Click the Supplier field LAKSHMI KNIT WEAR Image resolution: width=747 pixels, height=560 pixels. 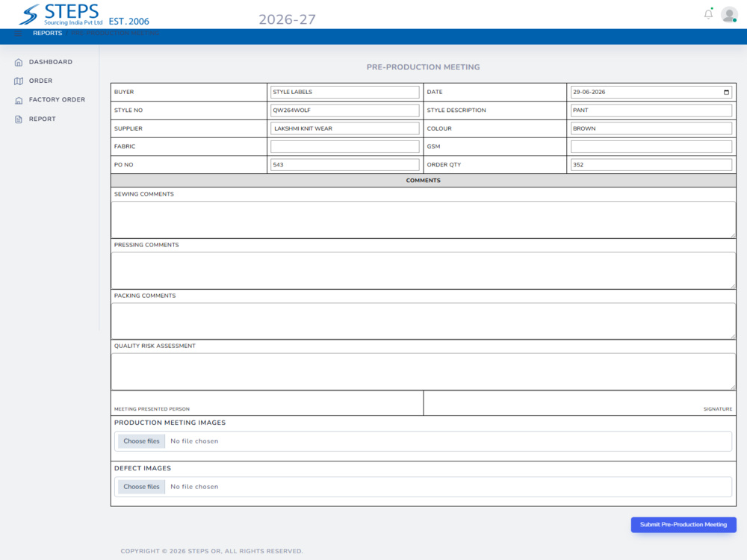(345, 128)
